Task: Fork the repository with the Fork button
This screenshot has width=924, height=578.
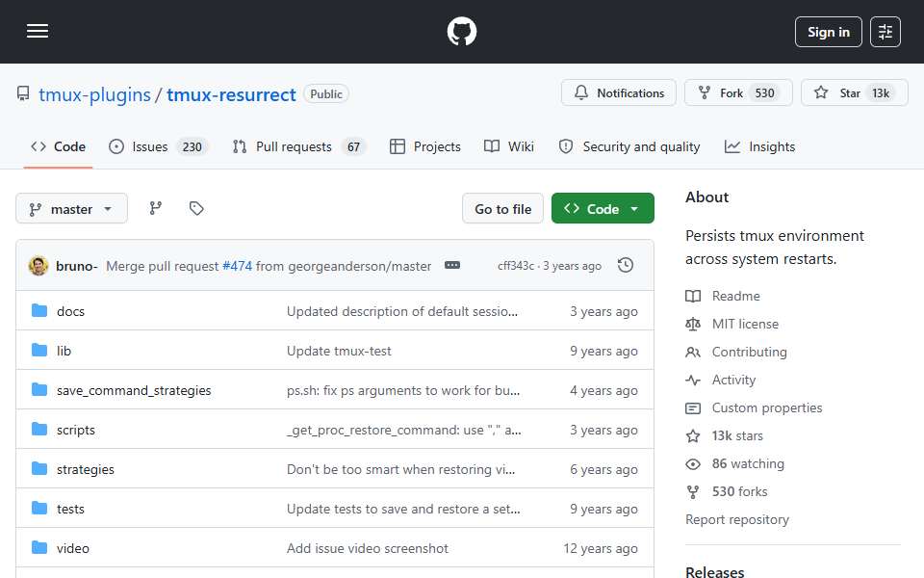Action: point(738,93)
